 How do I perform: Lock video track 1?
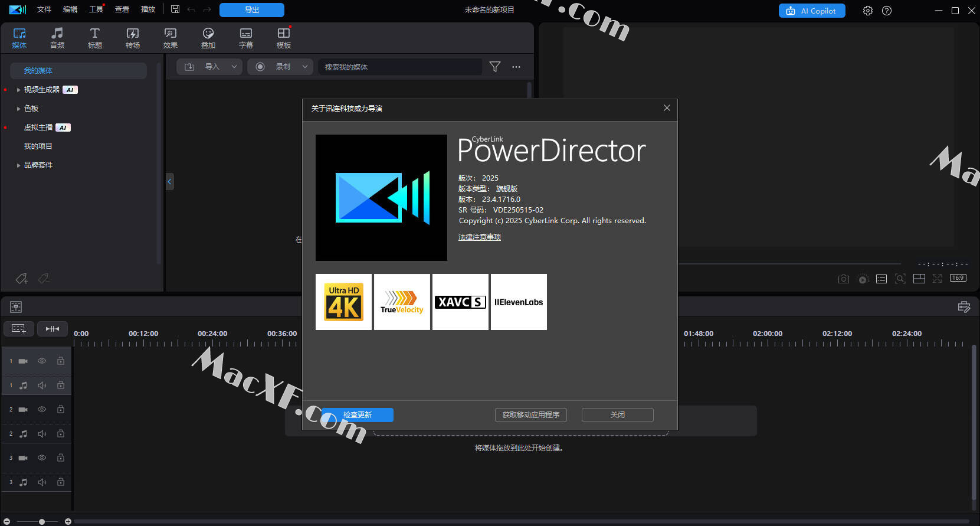coord(61,361)
